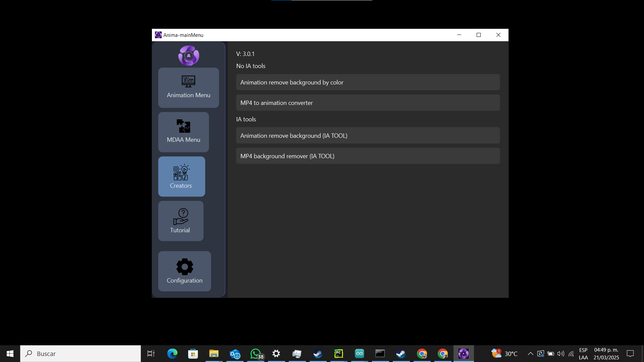This screenshot has height=362, width=644.
Task: Expand hidden system tray icons chevron
Action: pos(530,354)
